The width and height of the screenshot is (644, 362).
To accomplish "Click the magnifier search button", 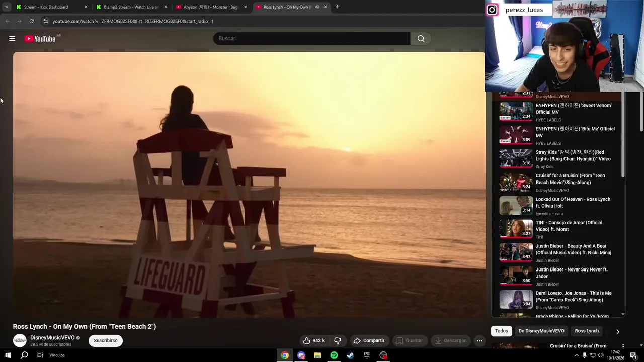I will pyautogui.click(x=421, y=39).
